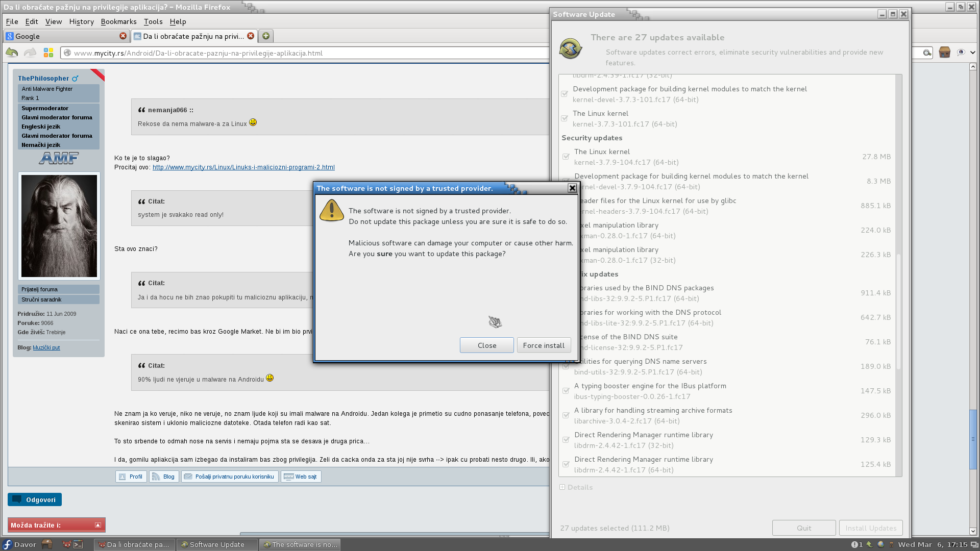Click the treasure chest icon in Firefox toolbar
The width and height of the screenshot is (980, 551).
(x=945, y=53)
